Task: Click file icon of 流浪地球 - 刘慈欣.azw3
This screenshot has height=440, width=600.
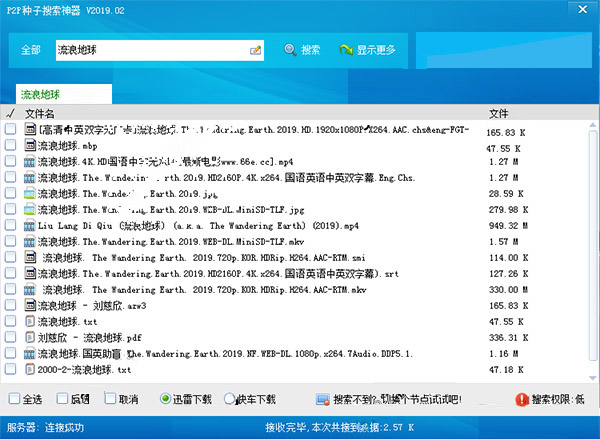Action: point(30,305)
